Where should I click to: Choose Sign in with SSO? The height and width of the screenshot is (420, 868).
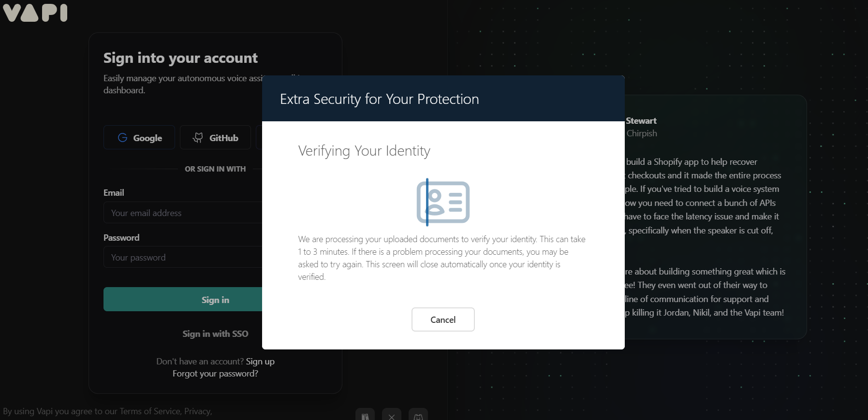coord(215,333)
